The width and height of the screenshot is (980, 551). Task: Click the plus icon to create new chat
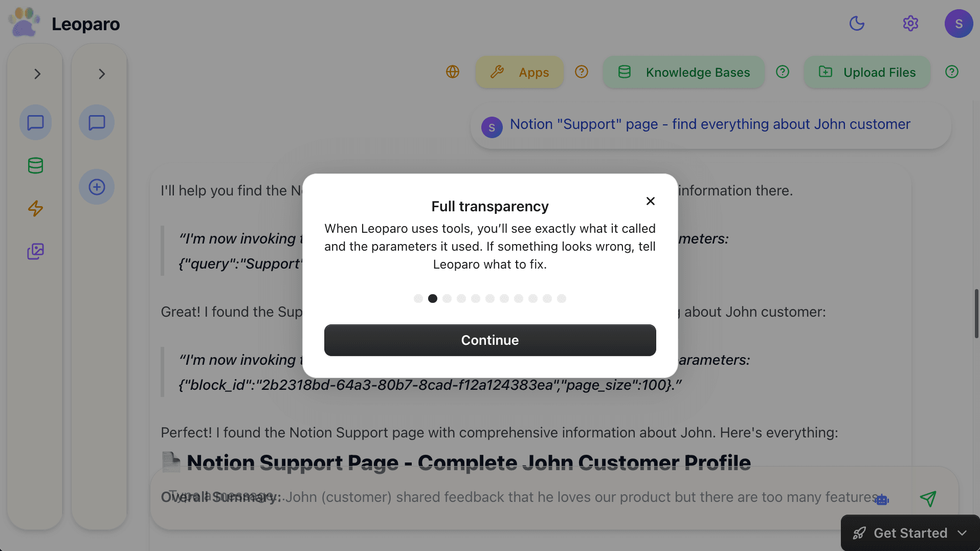(96, 187)
